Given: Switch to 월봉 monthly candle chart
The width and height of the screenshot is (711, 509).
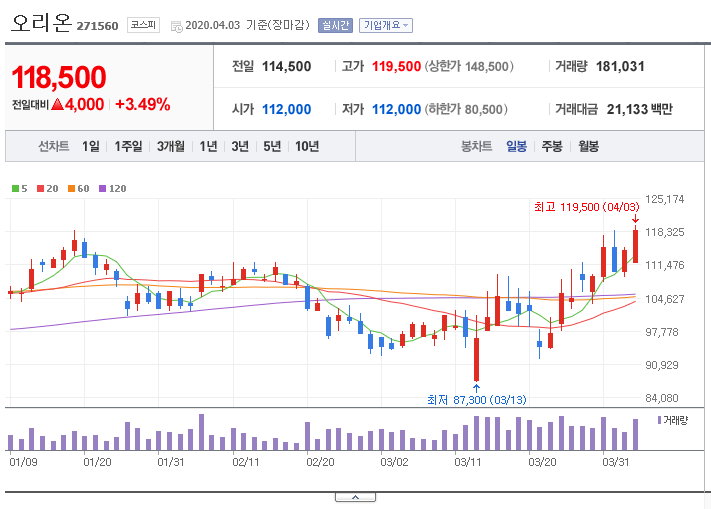Looking at the screenshot, I should [x=589, y=146].
